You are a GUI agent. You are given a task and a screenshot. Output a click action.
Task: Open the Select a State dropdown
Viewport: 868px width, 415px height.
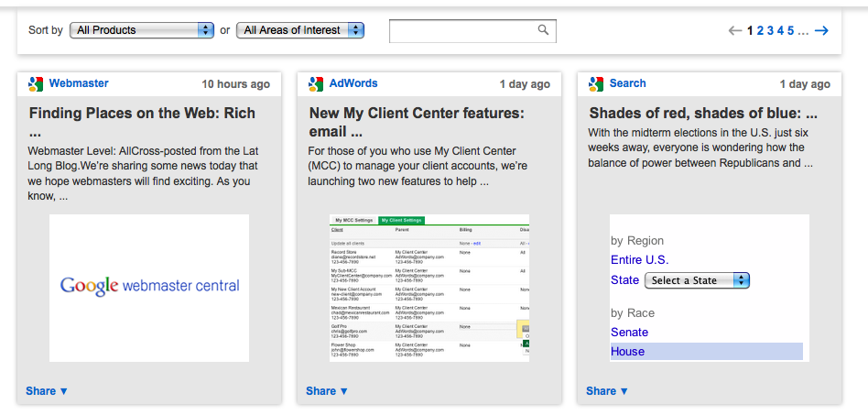697,280
